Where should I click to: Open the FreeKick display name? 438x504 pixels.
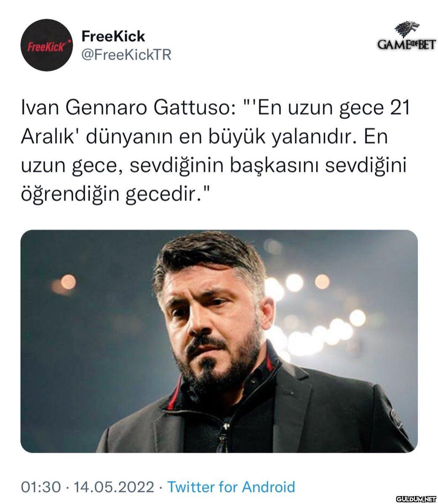(x=113, y=36)
